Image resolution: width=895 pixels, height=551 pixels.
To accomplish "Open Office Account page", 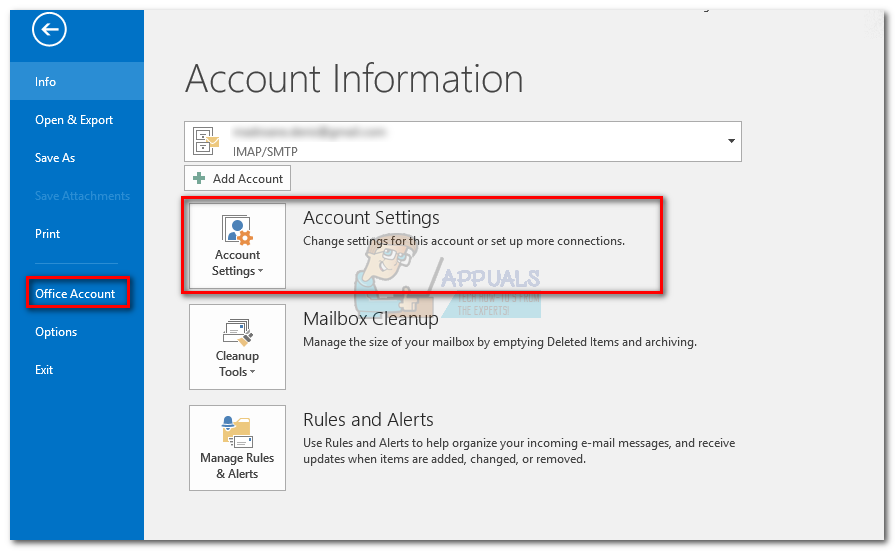I will (x=75, y=293).
